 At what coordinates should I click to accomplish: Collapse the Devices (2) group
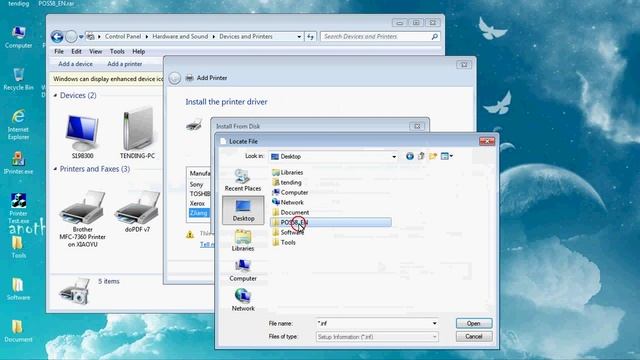click(x=56, y=95)
